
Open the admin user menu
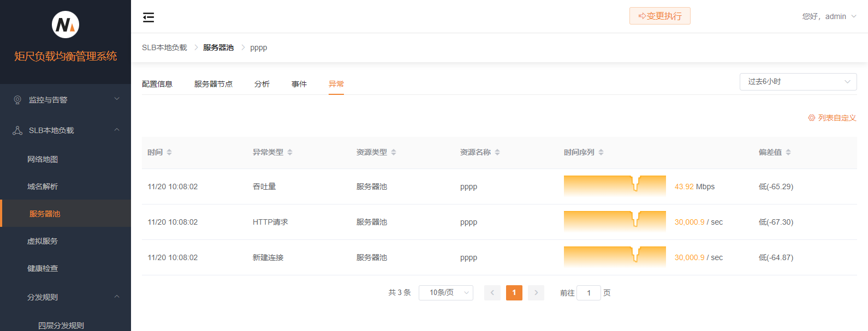point(829,16)
